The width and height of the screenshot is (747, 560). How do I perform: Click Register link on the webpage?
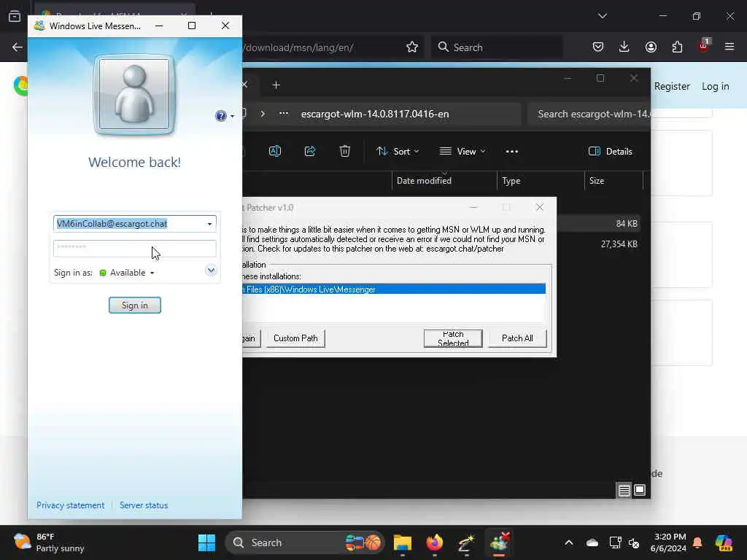672,86
